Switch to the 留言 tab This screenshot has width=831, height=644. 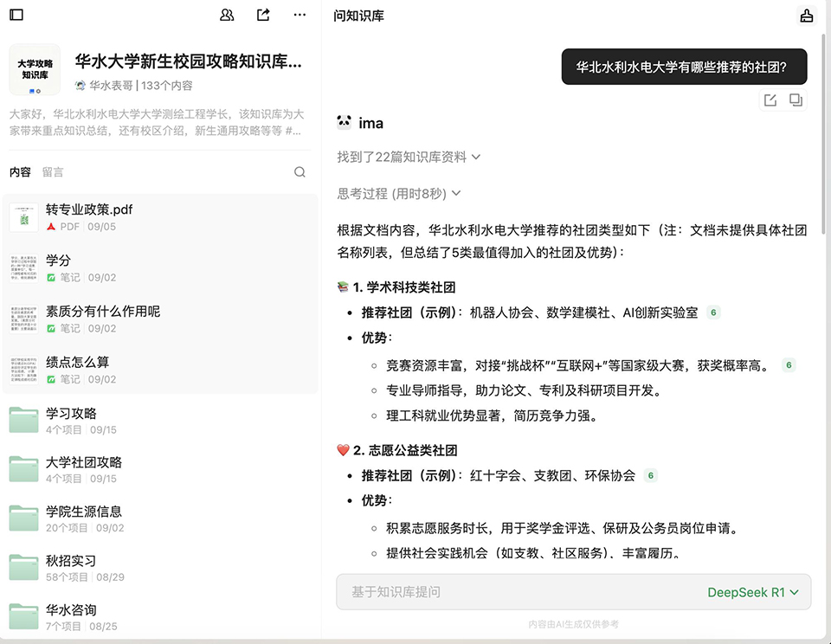tap(53, 172)
